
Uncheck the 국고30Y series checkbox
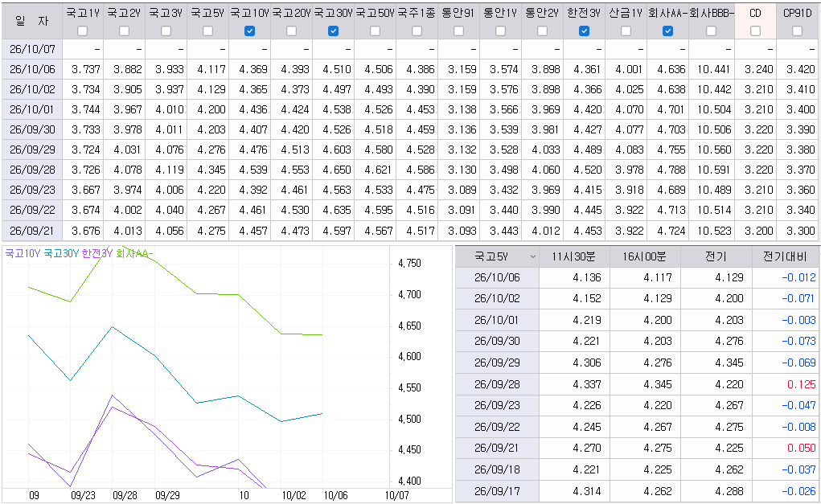pos(333,31)
